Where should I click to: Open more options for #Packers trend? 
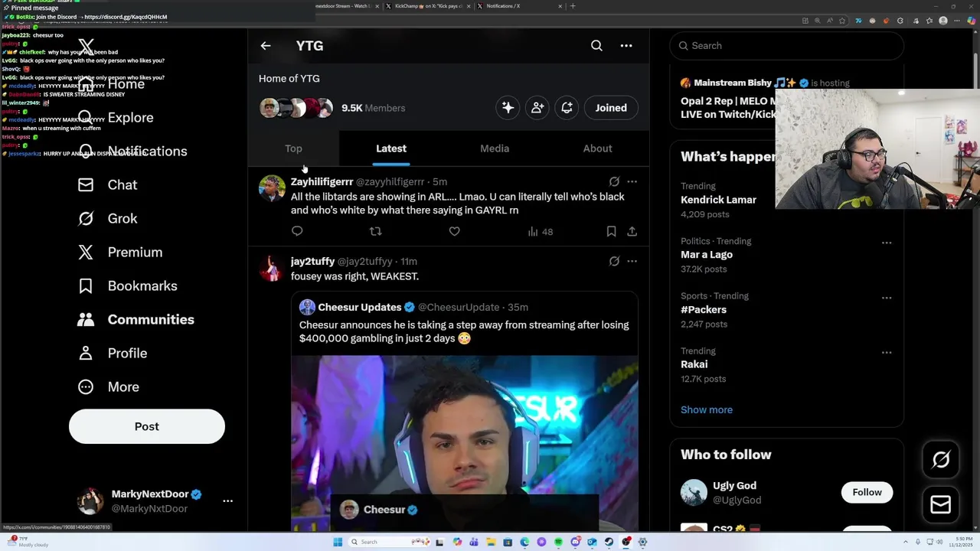pyautogui.click(x=887, y=298)
